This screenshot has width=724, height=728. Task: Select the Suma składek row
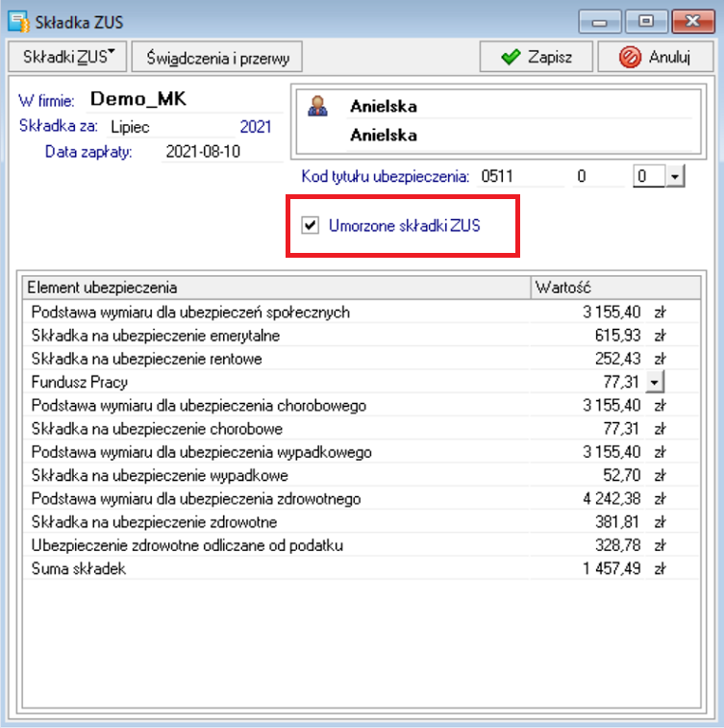(x=361, y=568)
